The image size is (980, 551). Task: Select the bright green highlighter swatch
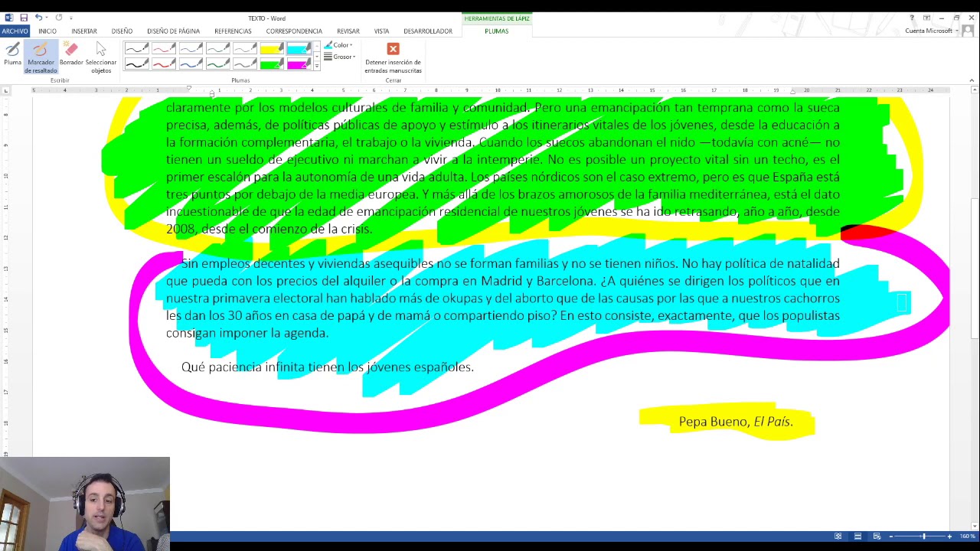[x=271, y=64]
